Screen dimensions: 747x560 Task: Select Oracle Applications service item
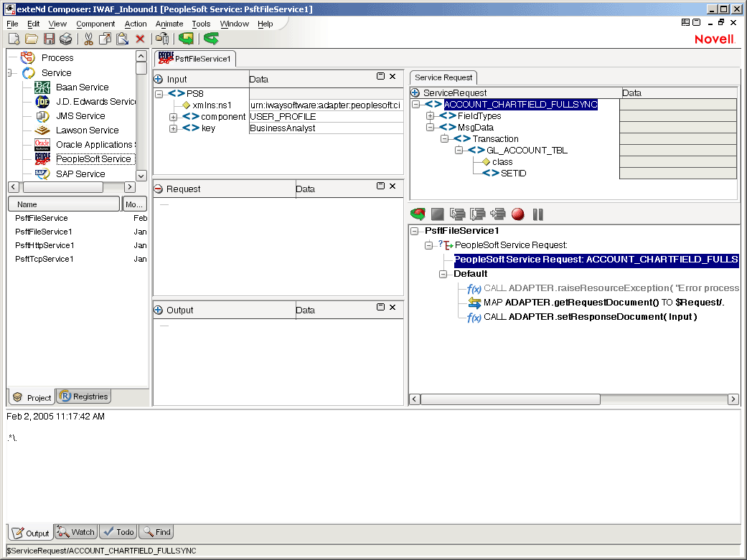(x=95, y=144)
